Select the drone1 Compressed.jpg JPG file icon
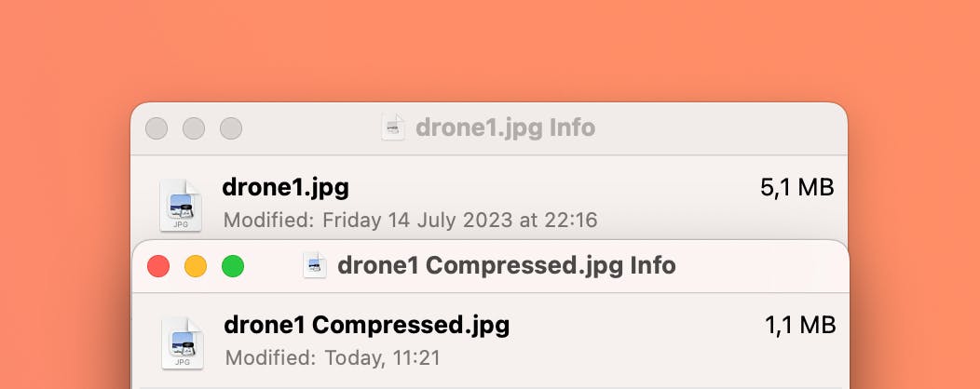This screenshot has height=389, width=980. [183, 342]
